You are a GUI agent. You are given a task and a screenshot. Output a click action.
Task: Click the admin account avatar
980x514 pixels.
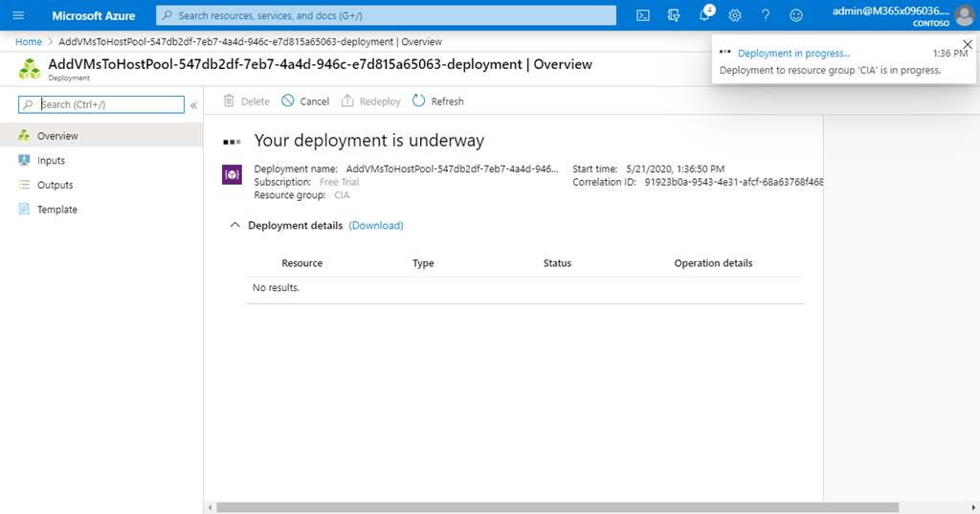(963, 15)
